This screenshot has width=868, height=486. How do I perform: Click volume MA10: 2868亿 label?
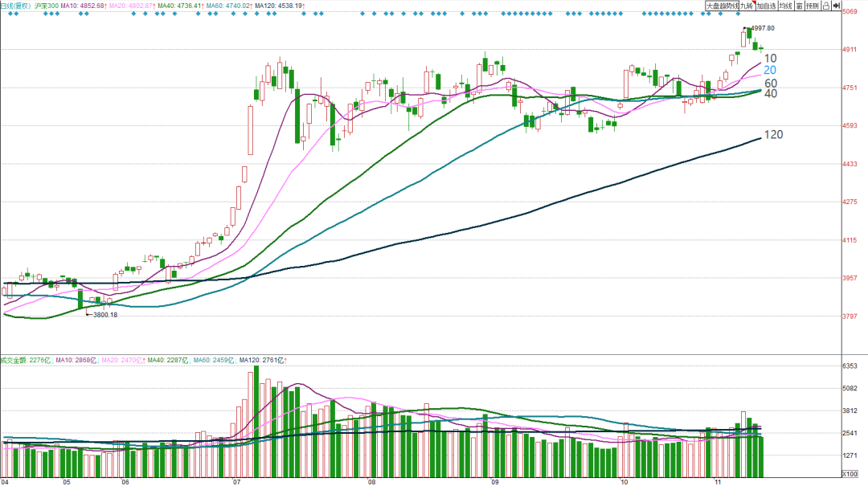click(x=76, y=361)
